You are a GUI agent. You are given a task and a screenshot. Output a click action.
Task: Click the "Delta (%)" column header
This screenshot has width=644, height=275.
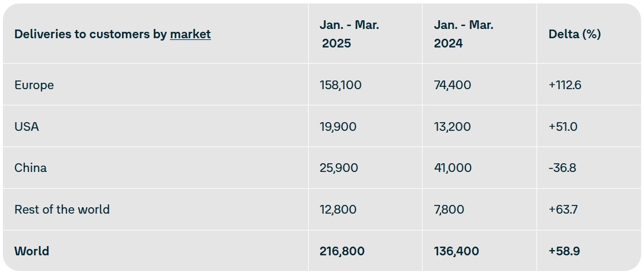[574, 34]
